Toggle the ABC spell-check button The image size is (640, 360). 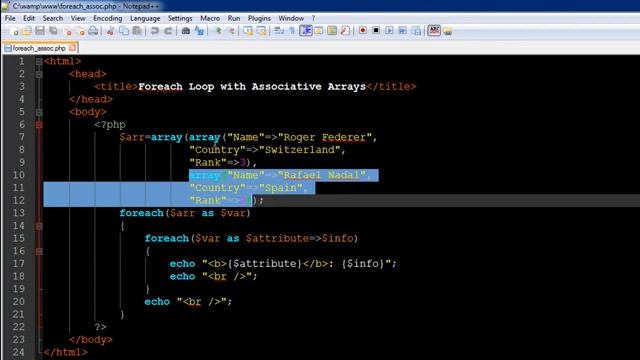pos(434,31)
